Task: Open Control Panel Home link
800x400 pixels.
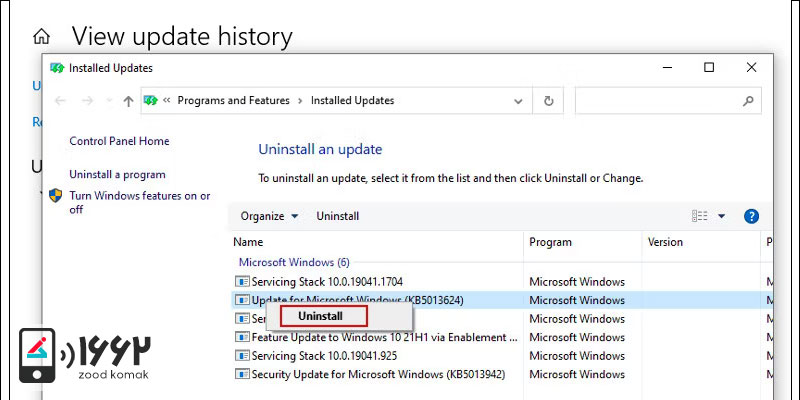Action: [x=119, y=141]
